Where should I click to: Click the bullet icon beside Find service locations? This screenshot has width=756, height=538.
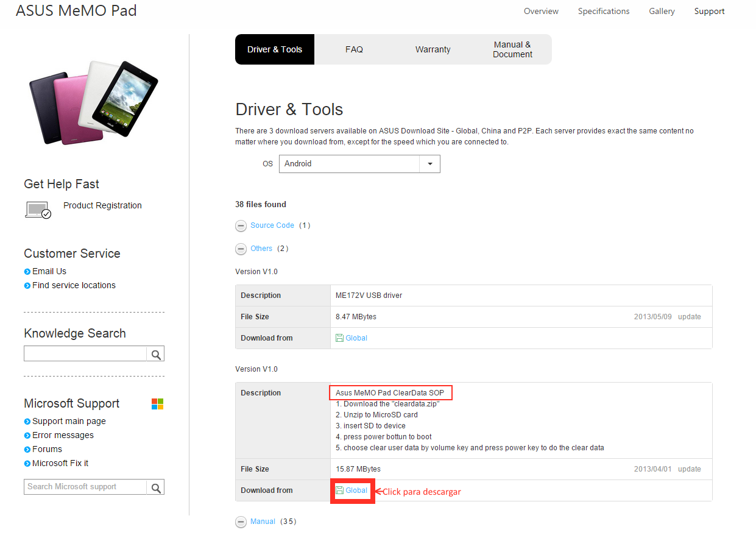(x=27, y=286)
